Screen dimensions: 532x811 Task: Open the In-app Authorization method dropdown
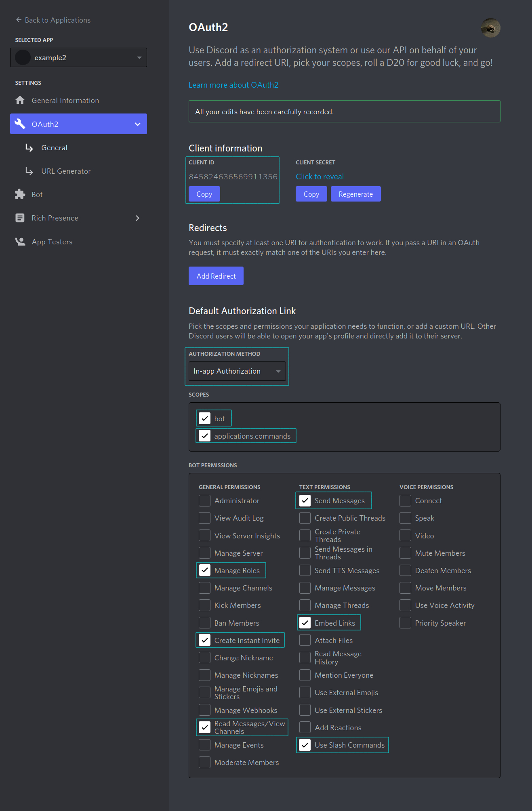pyautogui.click(x=237, y=371)
